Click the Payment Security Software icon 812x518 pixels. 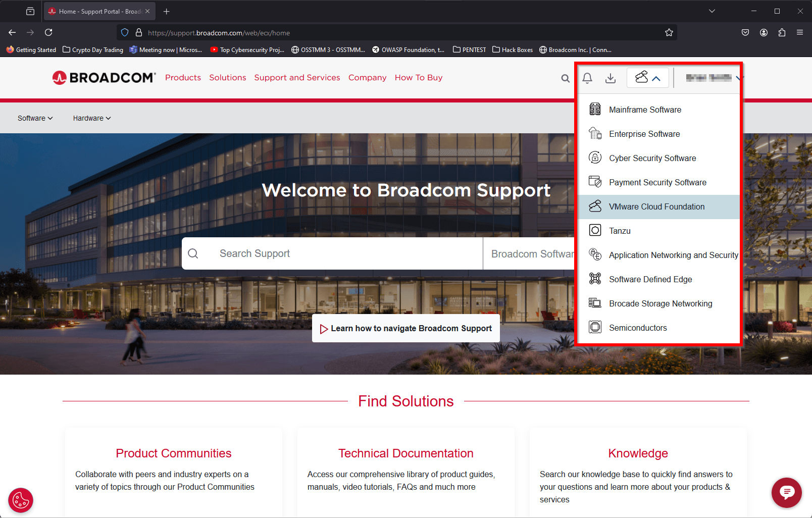[x=595, y=182]
